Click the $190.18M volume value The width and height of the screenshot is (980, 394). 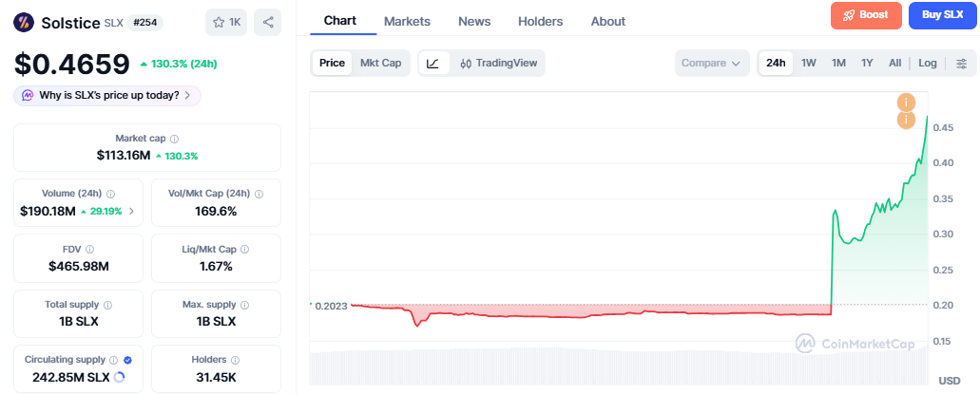(48, 211)
